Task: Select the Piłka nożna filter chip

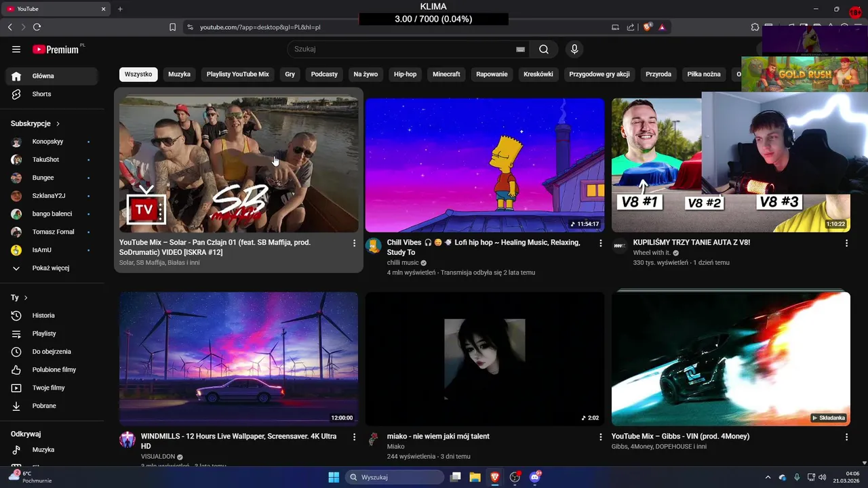Action: pyautogui.click(x=704, y=75)
